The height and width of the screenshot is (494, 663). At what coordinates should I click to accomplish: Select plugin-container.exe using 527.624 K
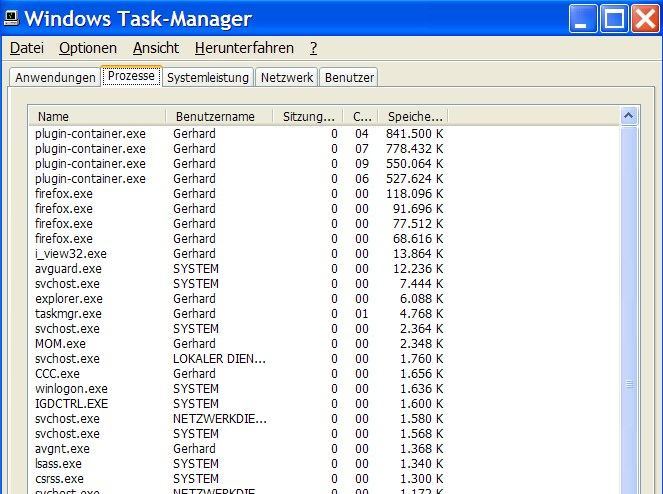[x=239, y=179]
